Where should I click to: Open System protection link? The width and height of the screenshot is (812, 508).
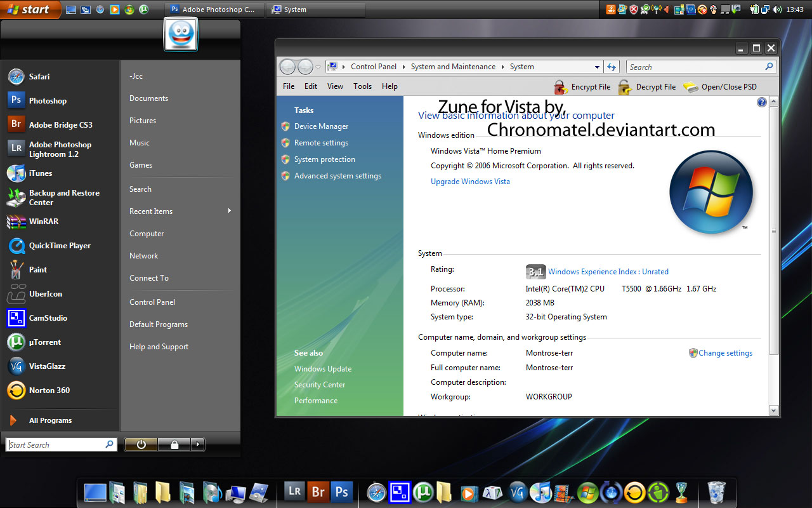point(325,159)
